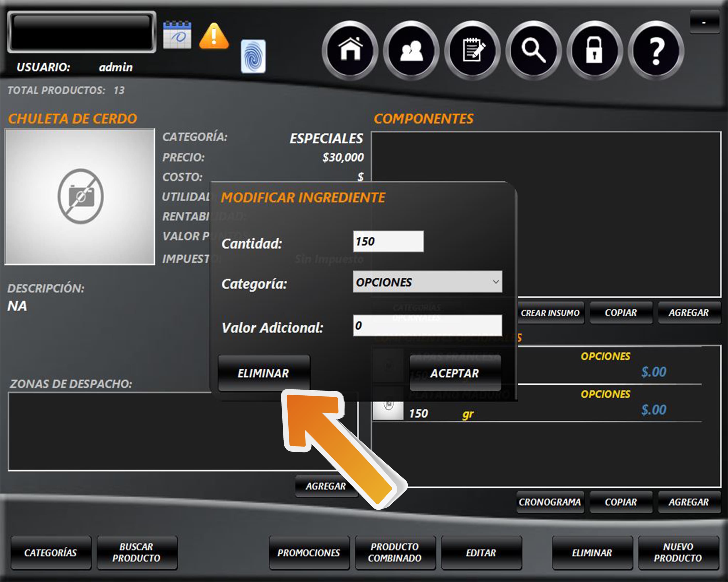Screen dimensions: 728x582
Task: Open the users icon button
Action: point(411,50)
